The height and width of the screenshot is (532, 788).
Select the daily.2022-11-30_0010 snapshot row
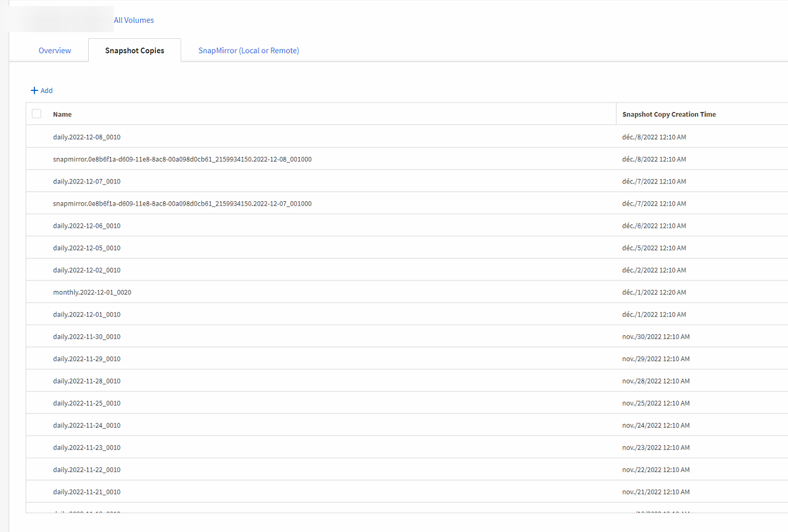pyautogui.click(x=87, y=336)
